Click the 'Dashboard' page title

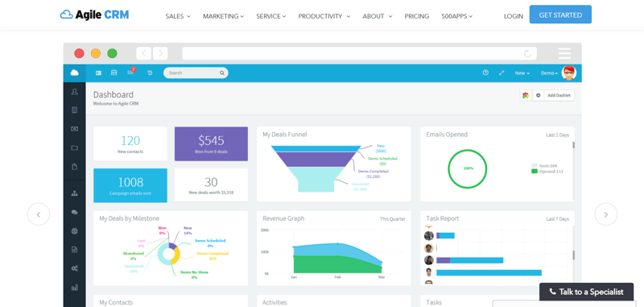point(114,94)
